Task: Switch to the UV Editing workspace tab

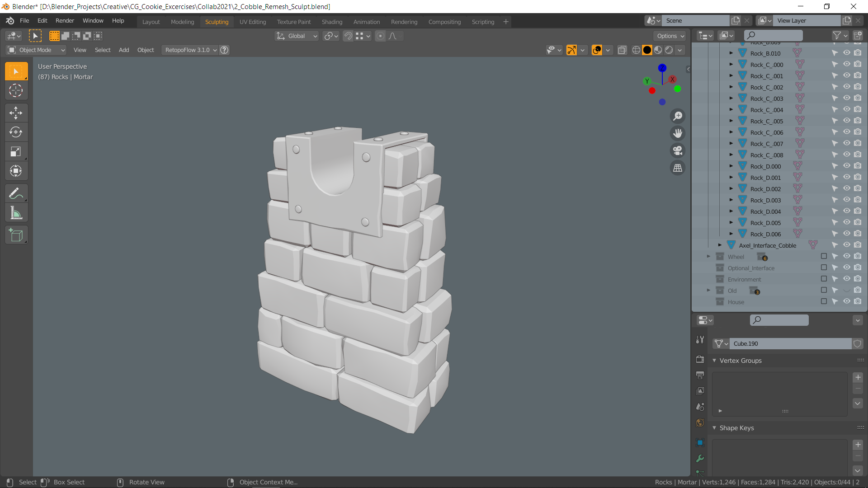Action: (252, 22)
